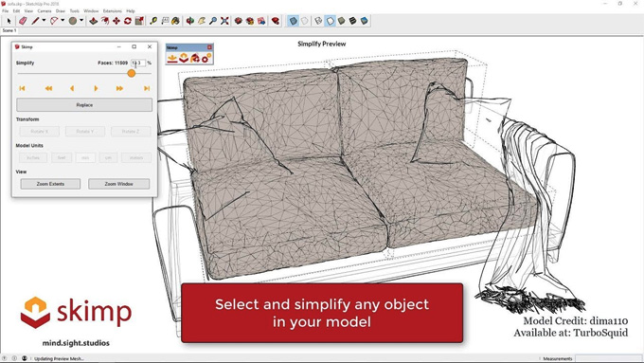Click the Zoom Extents toolbar icon
644x363 pixels.
coord(224,21)
